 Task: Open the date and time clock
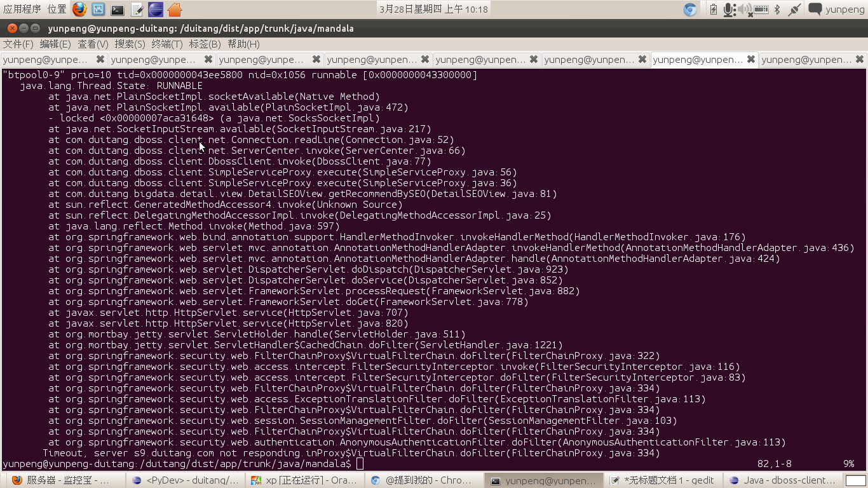[434, 10]
